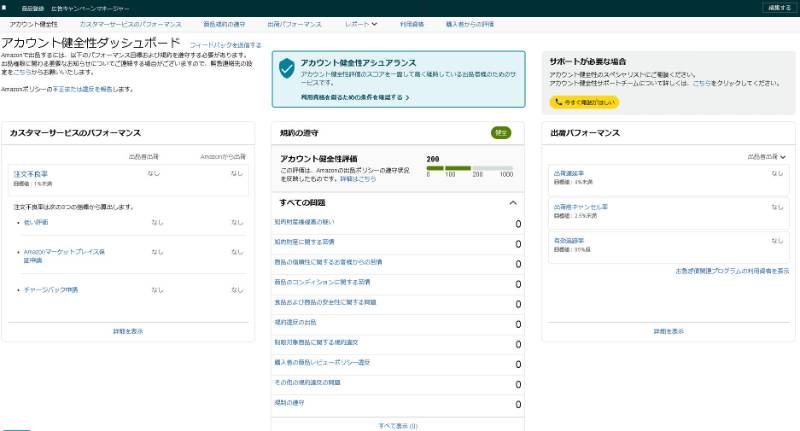Open the チャージバック申請 link
This screenshot has width=800, height=431.
click(51, 290)
